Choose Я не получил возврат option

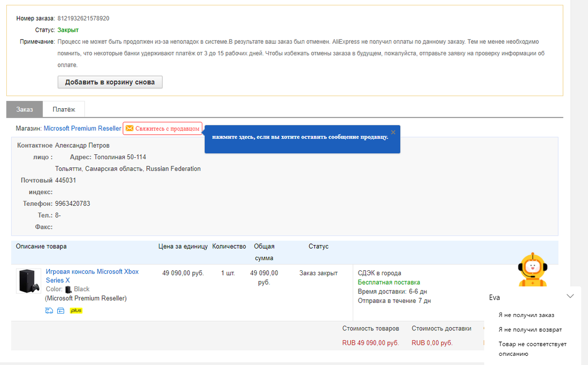tap(530, 330)
